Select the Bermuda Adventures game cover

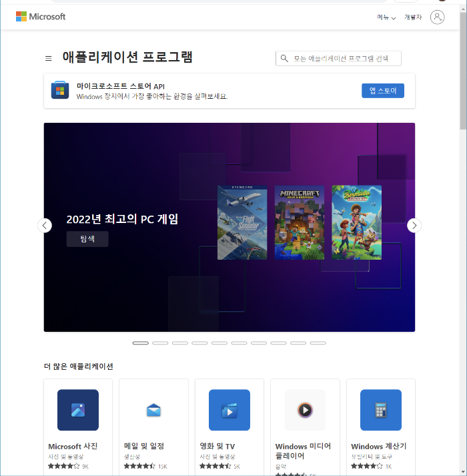pos(356,222)
